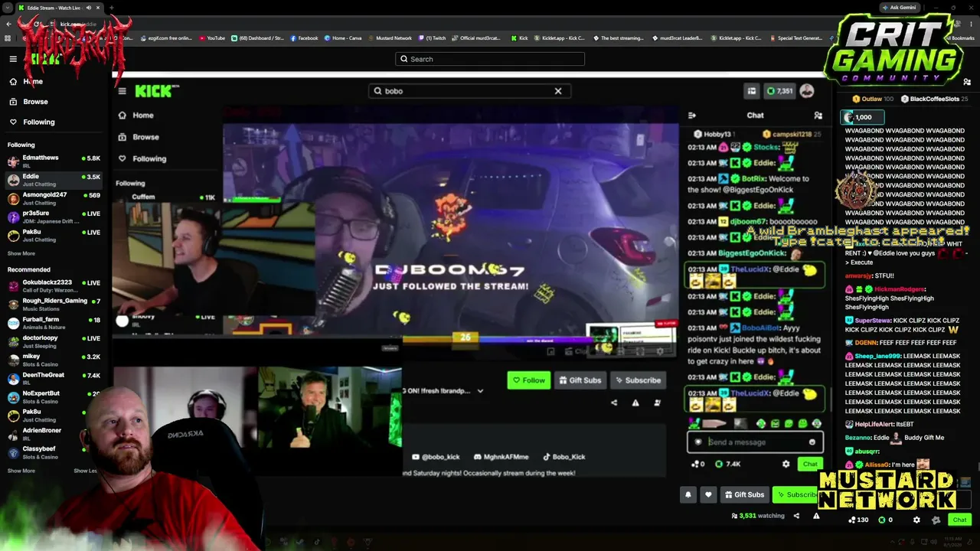This screenshot has width=980, height=551.
Task: Open the pr3s5ure channel in the sidebar
Action: (54, 217)
